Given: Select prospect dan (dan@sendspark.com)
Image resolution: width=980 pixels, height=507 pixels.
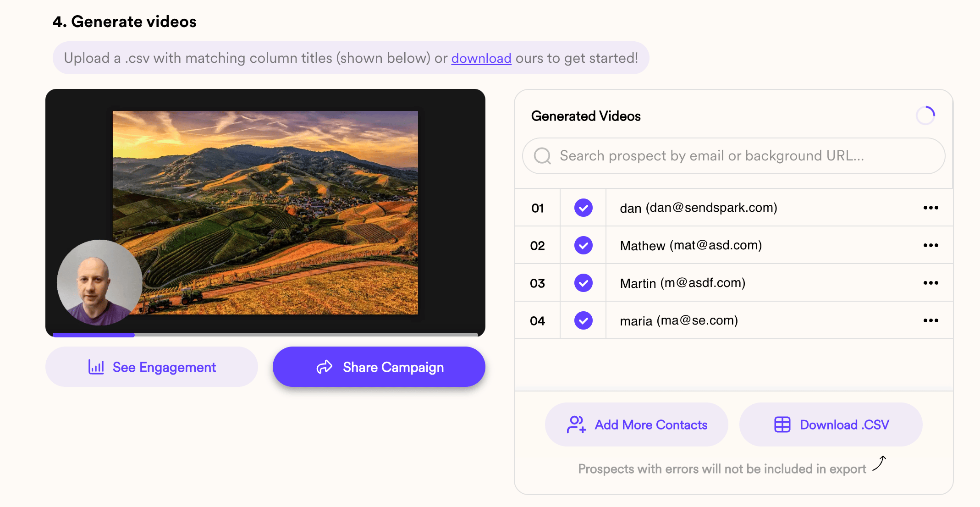Looking at the screenshot, I should [x=699, y=208].
